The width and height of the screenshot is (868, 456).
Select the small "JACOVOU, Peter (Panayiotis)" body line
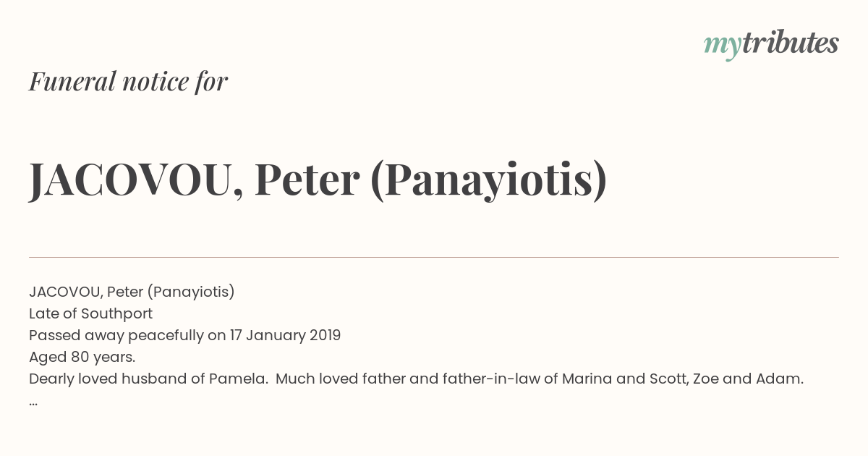[132, 292]
